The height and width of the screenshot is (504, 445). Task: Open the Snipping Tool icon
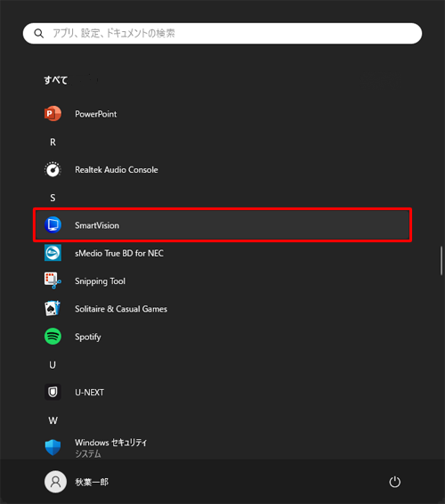coord(53,280)
